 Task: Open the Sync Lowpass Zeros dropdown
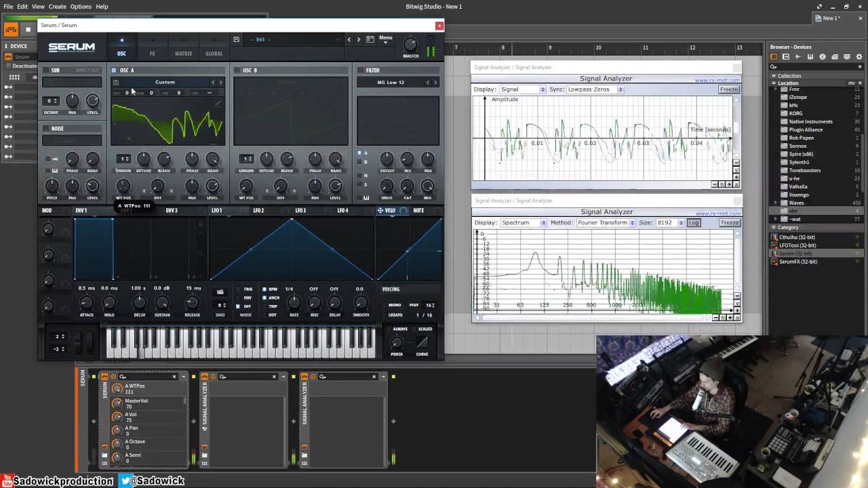pyautogui.click(x=595, y=89)
